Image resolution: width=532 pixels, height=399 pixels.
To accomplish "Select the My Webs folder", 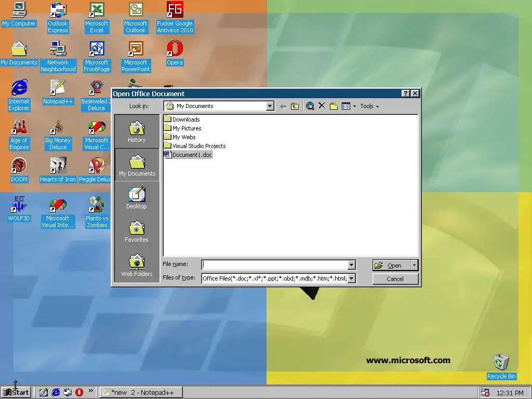I will click(180, 137).
